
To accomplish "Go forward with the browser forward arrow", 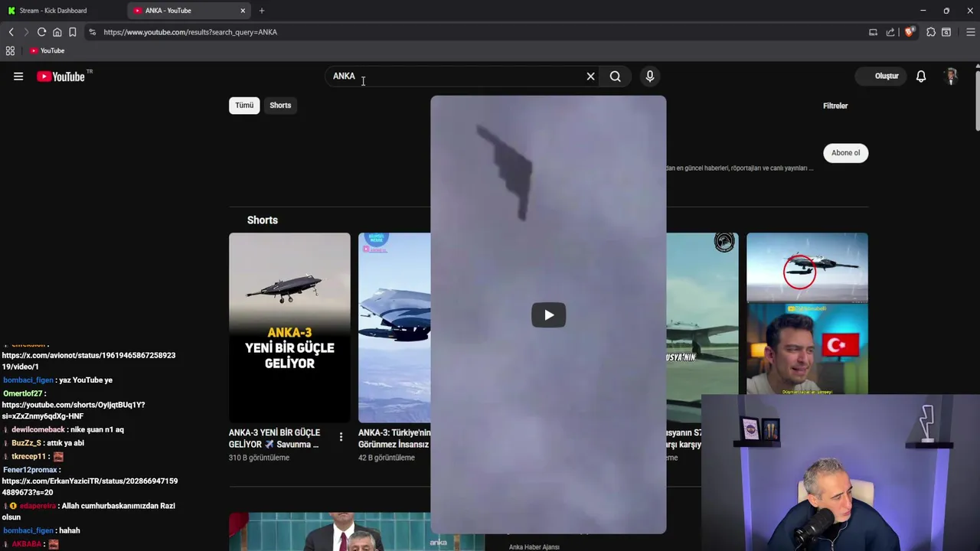I will pos(25,32).
